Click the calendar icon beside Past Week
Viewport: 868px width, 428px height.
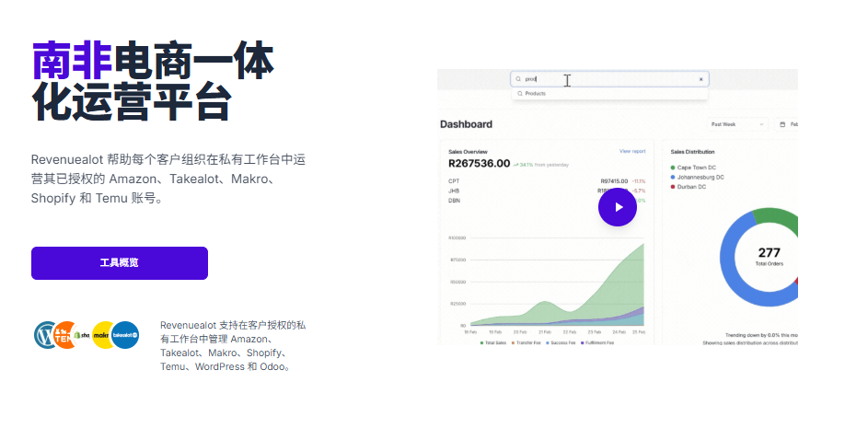click(x=782, y=124)
